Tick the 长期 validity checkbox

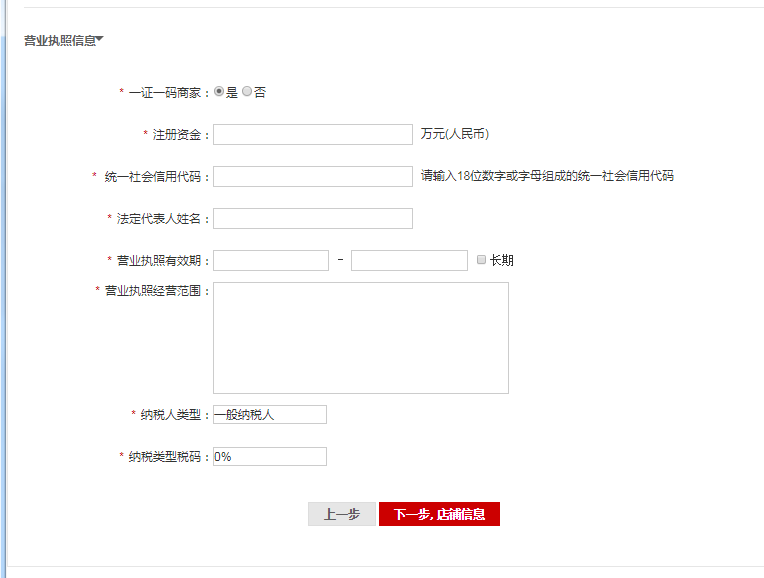click(x=482, y=260)
